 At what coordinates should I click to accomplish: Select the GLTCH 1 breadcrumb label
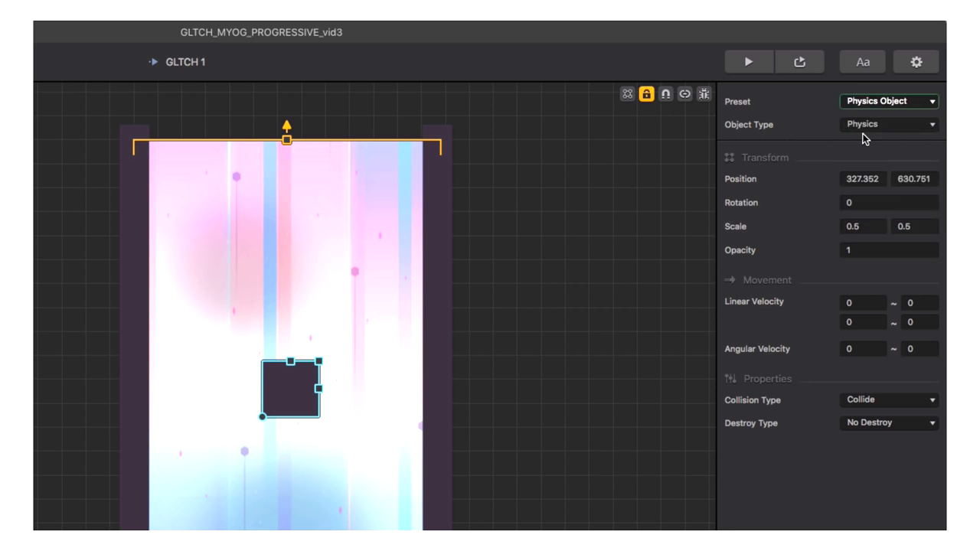[x=185, y=62]
